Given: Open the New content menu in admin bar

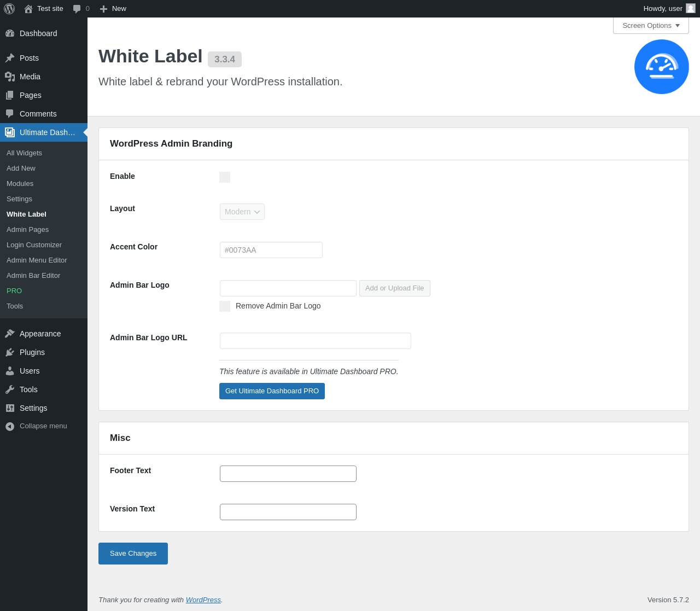Looking at the screenshot, I should point(113,9).
